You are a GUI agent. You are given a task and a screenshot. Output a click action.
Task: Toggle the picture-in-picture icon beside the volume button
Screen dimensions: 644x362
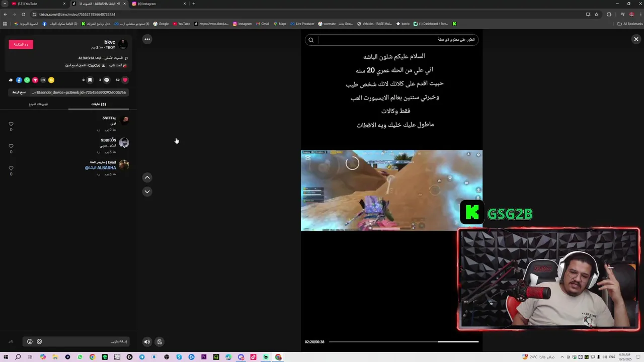(159, 342)
